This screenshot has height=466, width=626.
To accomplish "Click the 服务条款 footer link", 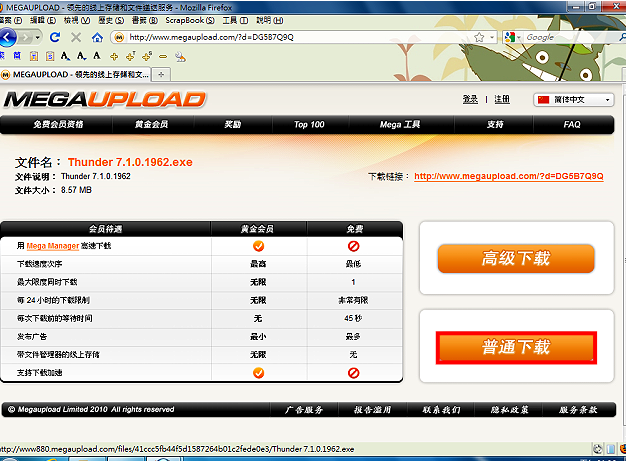I will click(578, 410).
